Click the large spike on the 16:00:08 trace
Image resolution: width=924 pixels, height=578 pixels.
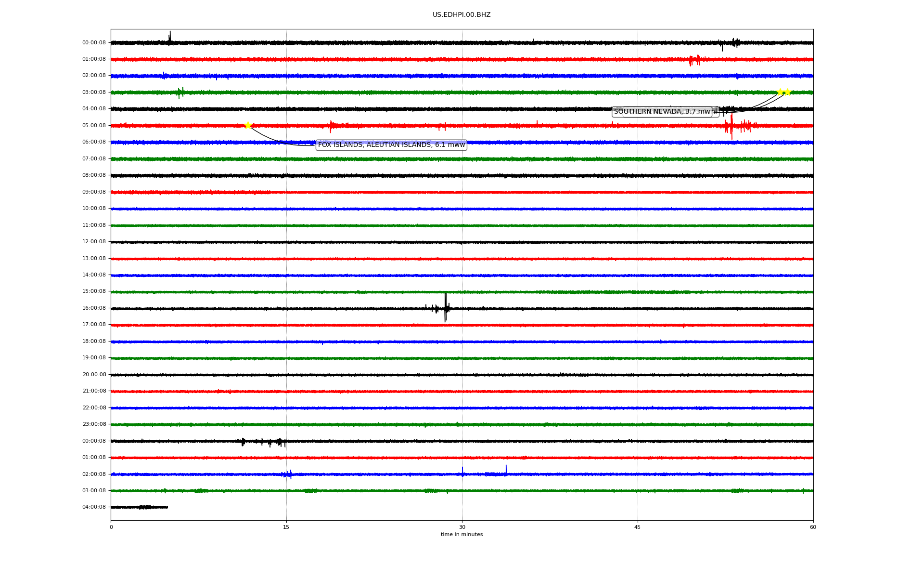pyautogui.click(x=446, y=307)
